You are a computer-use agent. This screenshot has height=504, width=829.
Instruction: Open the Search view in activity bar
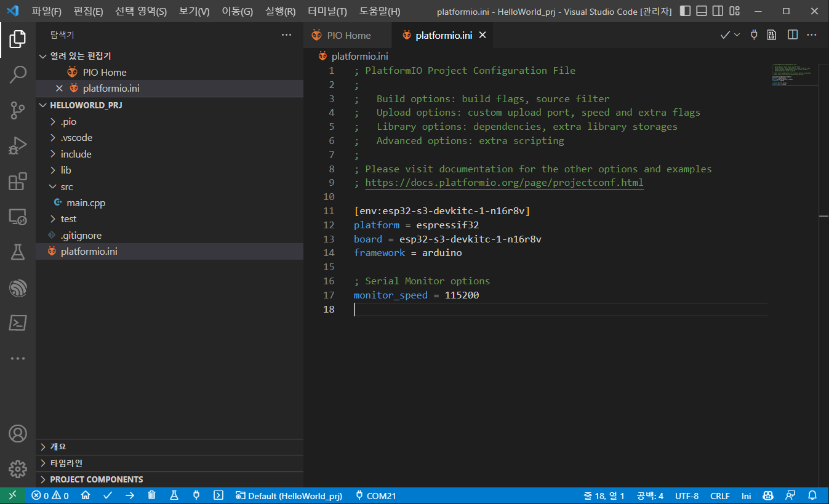pos(18,75)
